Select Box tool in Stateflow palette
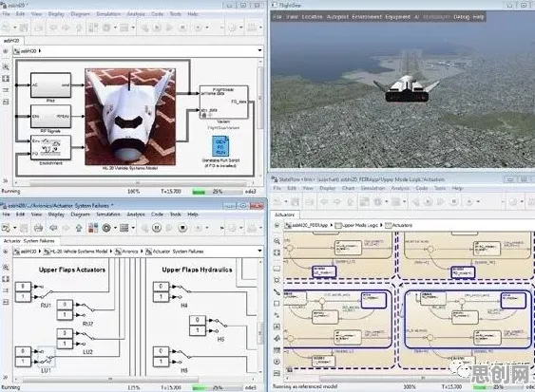The height and width of the screenshot is (392, 535). tap(277, 304)
